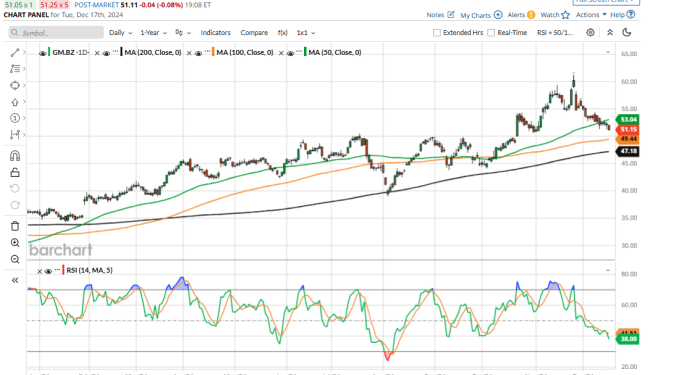
Task: Open the 1x1 grid layout dropdown
Action: point(306,33)
